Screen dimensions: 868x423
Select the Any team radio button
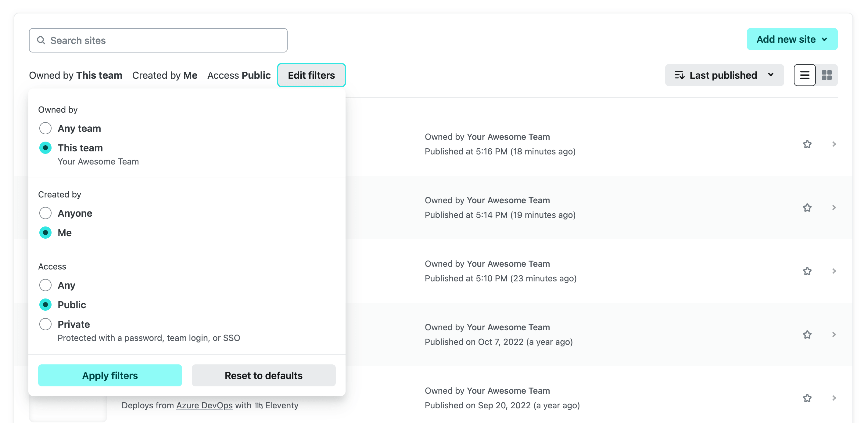click(45, 128)
